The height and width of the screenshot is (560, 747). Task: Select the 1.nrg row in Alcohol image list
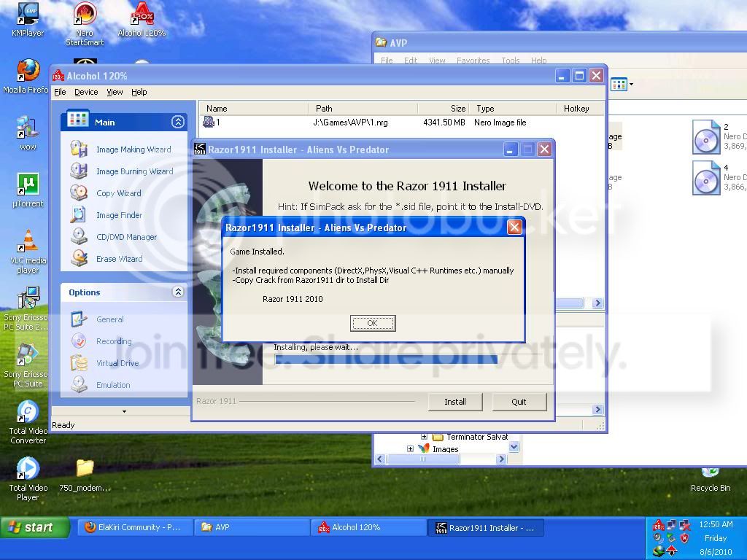(x=401, y=122)
